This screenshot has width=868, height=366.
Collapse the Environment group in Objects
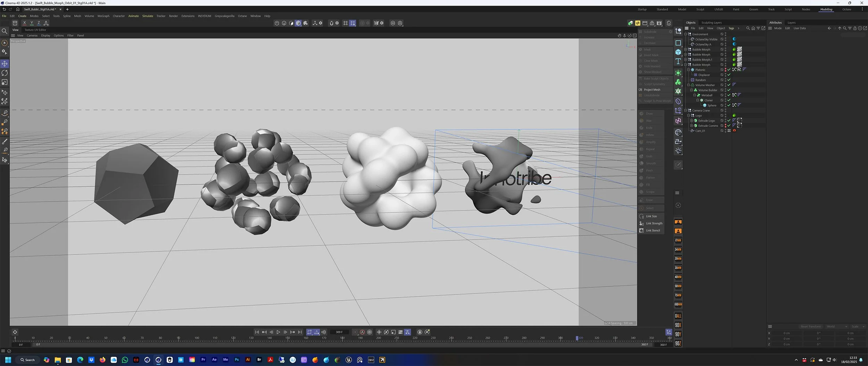coord(686,34)
